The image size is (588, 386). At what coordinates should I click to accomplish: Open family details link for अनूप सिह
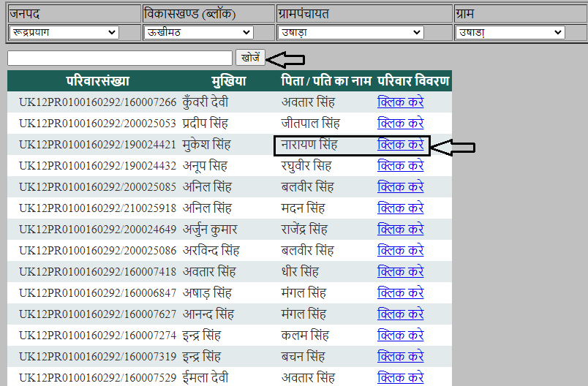[x=400, y=166]
